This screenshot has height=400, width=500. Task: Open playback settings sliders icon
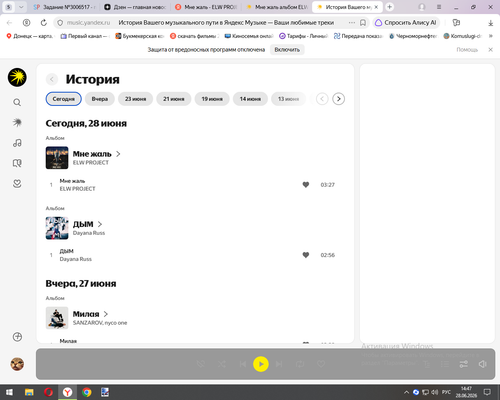point(464,364)
